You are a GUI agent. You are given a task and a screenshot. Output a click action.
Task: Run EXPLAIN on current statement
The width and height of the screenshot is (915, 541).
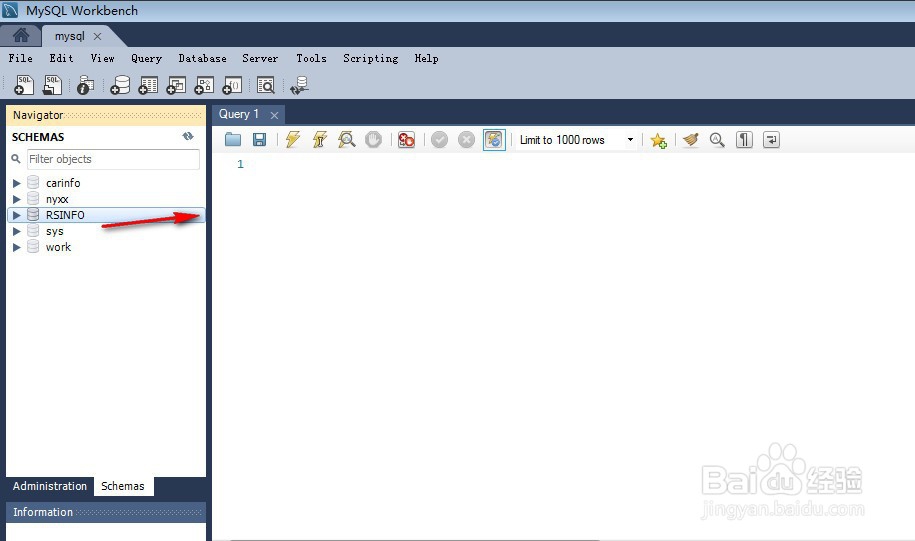[x=347, y=139]
